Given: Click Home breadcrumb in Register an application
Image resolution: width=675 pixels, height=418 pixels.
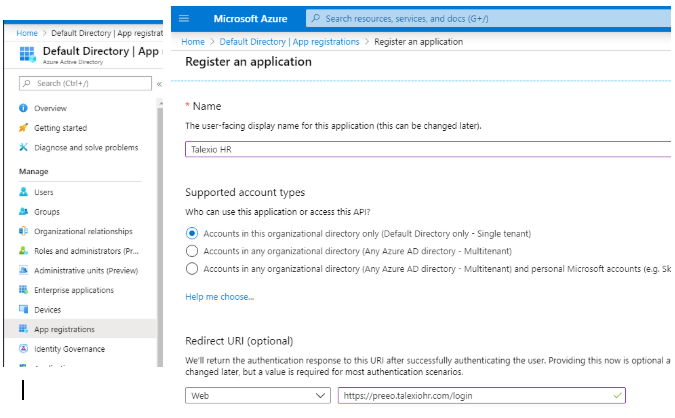Looking at the screenshot, I should click(193, 42).
